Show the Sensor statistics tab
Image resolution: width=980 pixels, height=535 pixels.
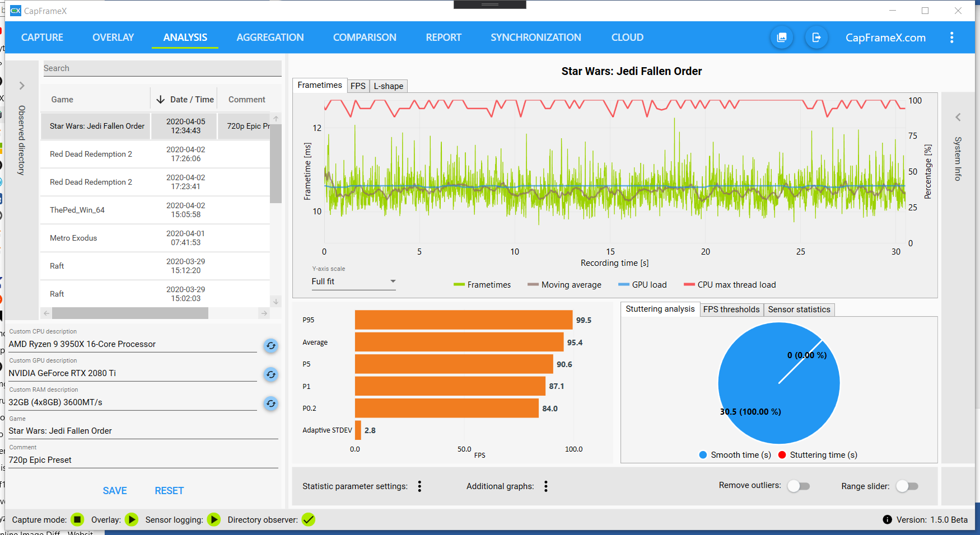point(799,309)
